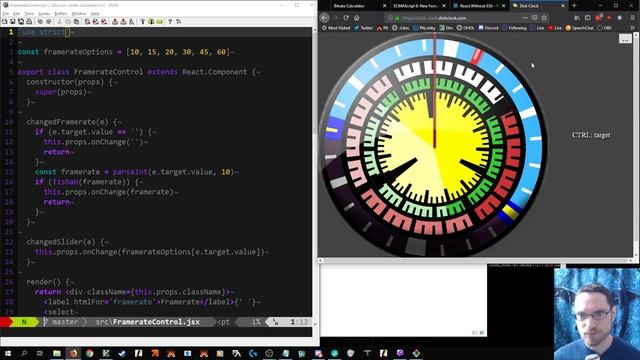The height and width of the screenshot is (360, 640).
Task: Click the Steam icon in the taskbar
Action: (x=122, y=353)
